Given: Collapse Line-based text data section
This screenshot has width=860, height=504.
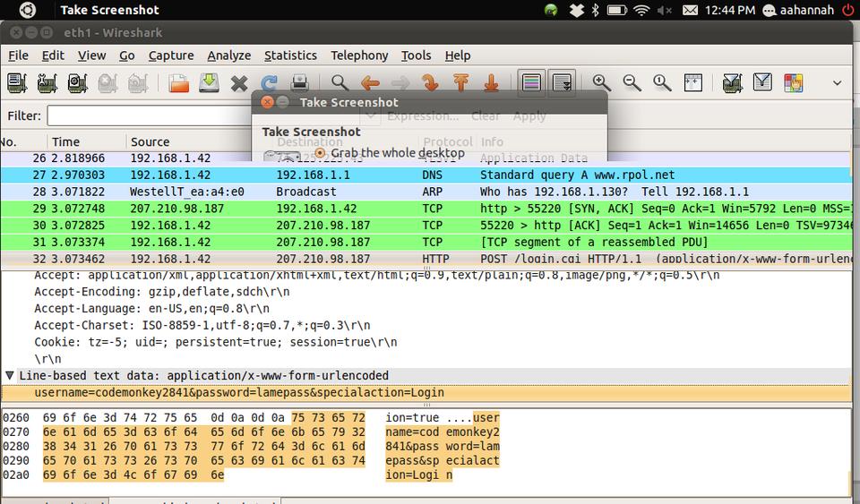Looking at the screenshot, I should pos(10,376).
